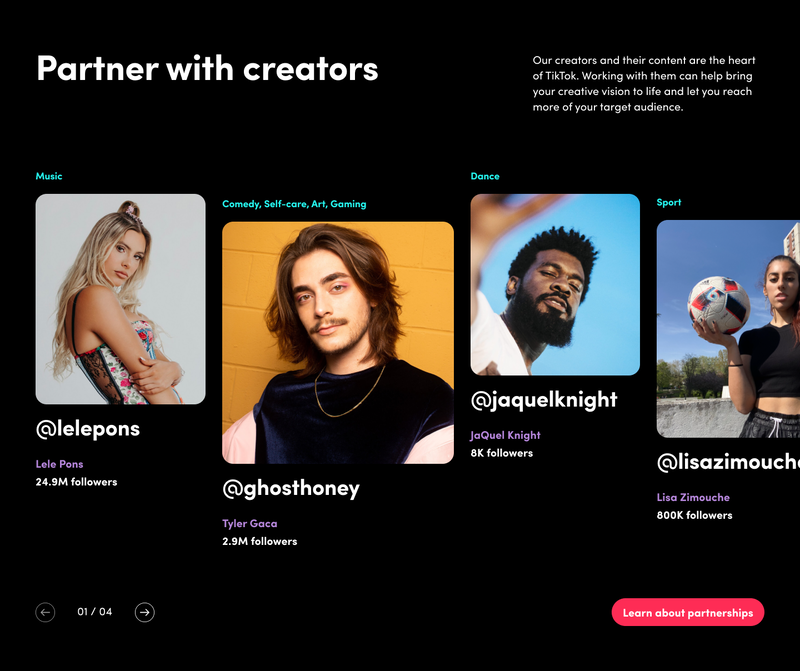The image size is (800, 671).
Task: Click the JaQuel Knight name link
Action: (505, 435)
